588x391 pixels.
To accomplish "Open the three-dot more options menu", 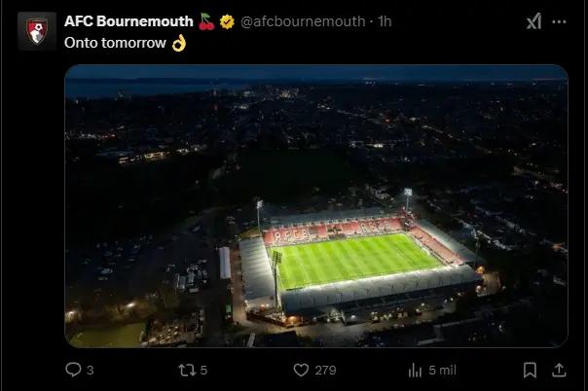I will 561,21.
